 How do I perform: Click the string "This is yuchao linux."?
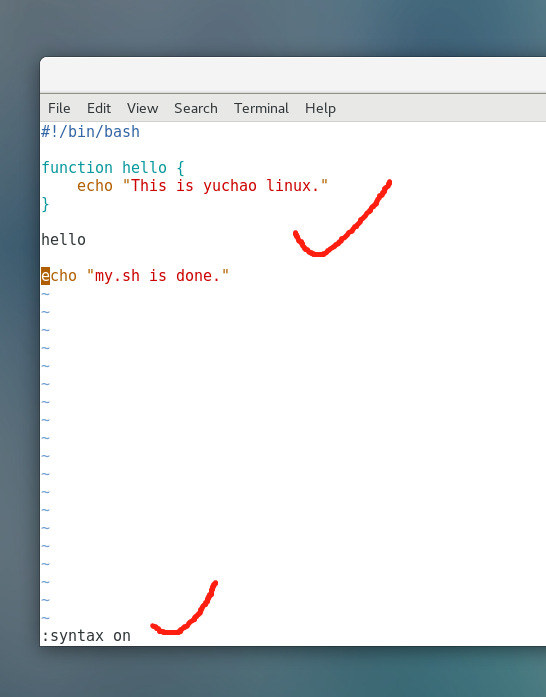[225, 185]
